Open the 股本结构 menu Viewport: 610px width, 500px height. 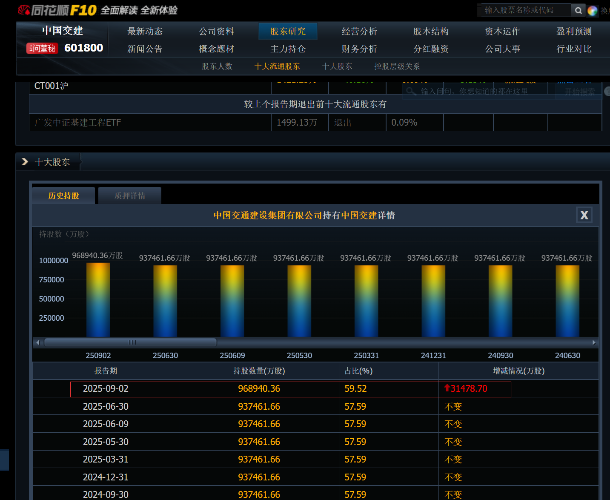click(431, 32)
